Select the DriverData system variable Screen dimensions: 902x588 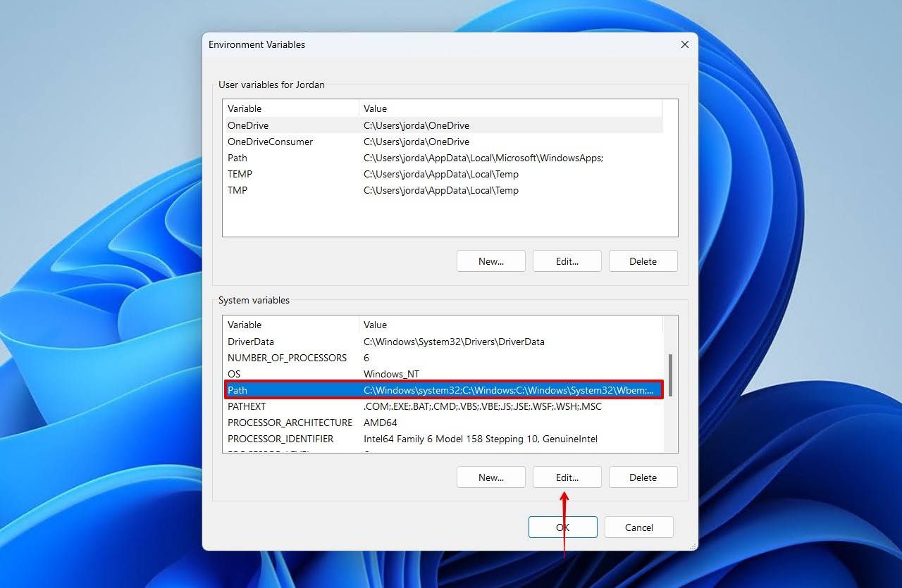tap(443, 342)
